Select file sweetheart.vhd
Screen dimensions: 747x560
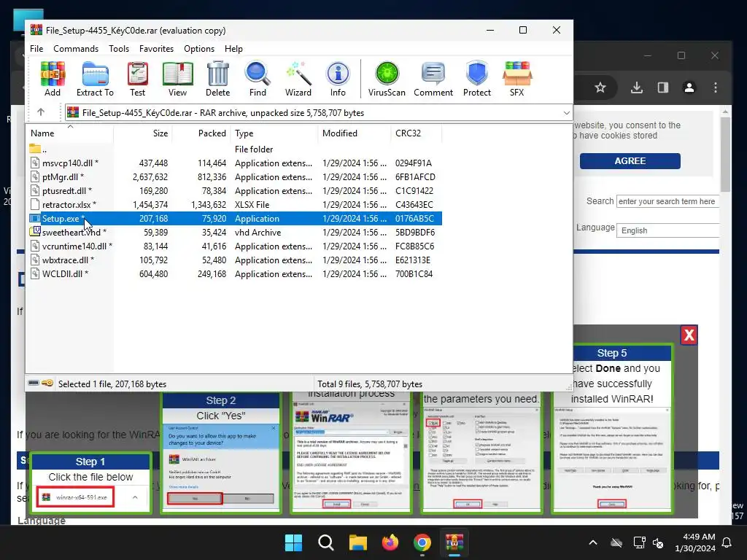[x=234, y=232]
